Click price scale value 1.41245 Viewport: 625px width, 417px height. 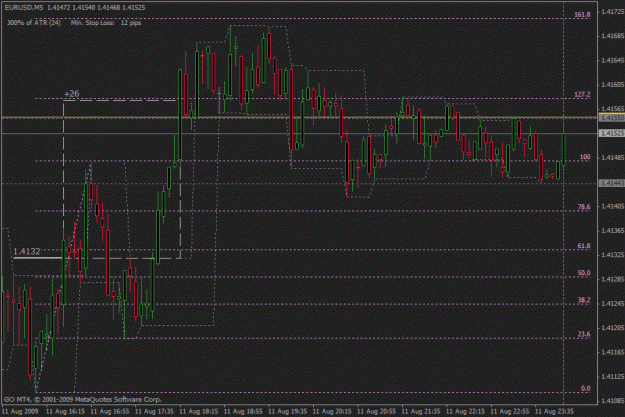pyautogui.click(x=613, y=304)
